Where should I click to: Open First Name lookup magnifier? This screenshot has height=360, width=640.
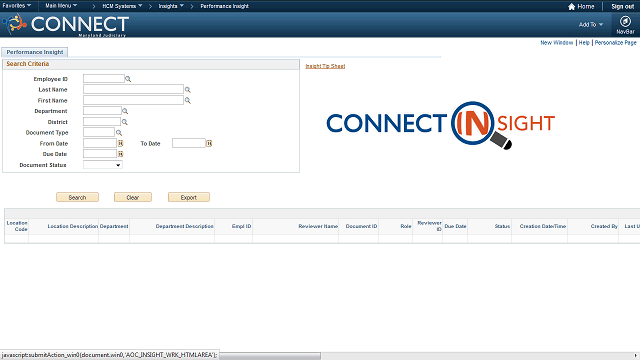[x=188, y=100]
